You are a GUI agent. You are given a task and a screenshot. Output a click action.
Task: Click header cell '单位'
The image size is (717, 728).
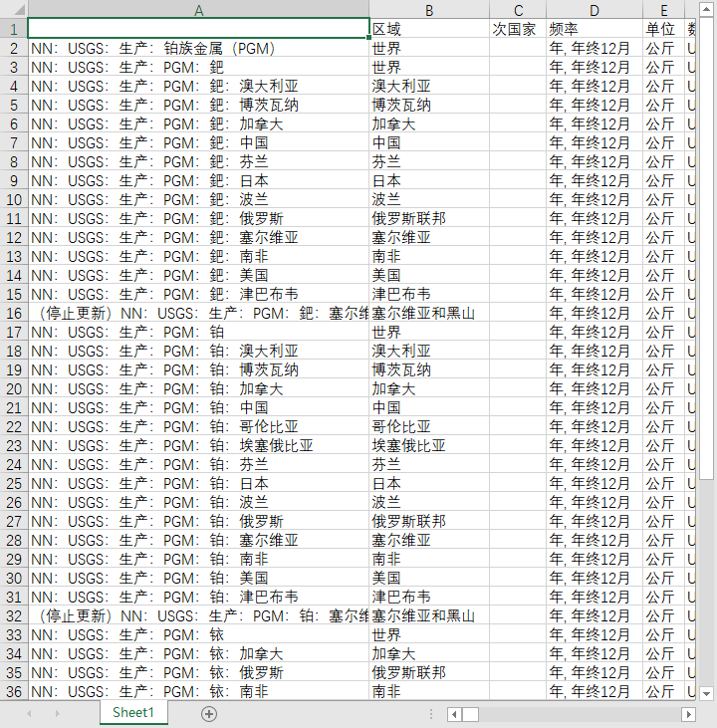663,29
